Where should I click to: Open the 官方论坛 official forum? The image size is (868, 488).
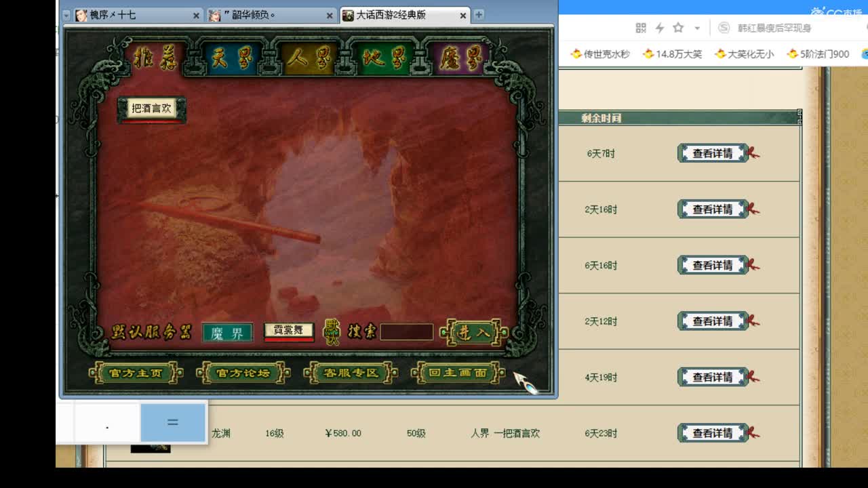click(243, 373)
